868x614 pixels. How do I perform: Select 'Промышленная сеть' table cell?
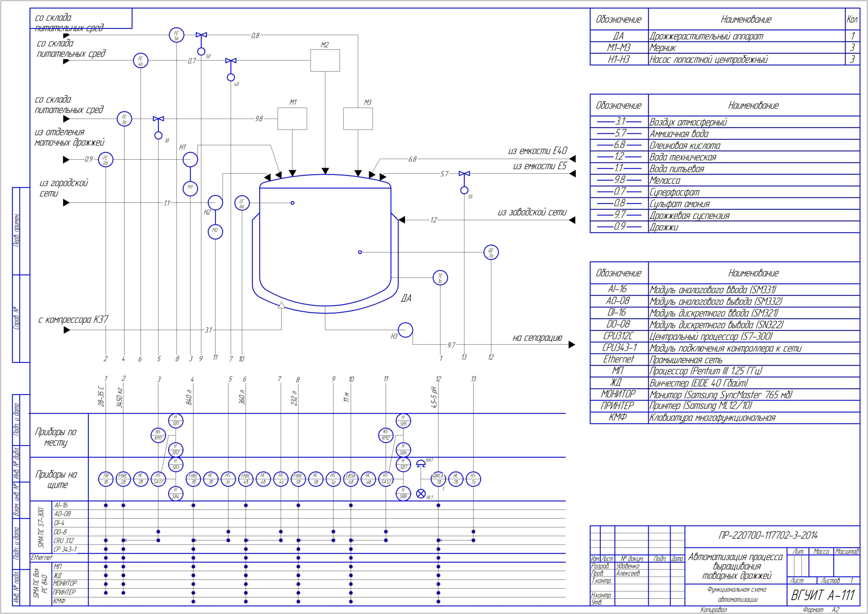click(686, 360)
